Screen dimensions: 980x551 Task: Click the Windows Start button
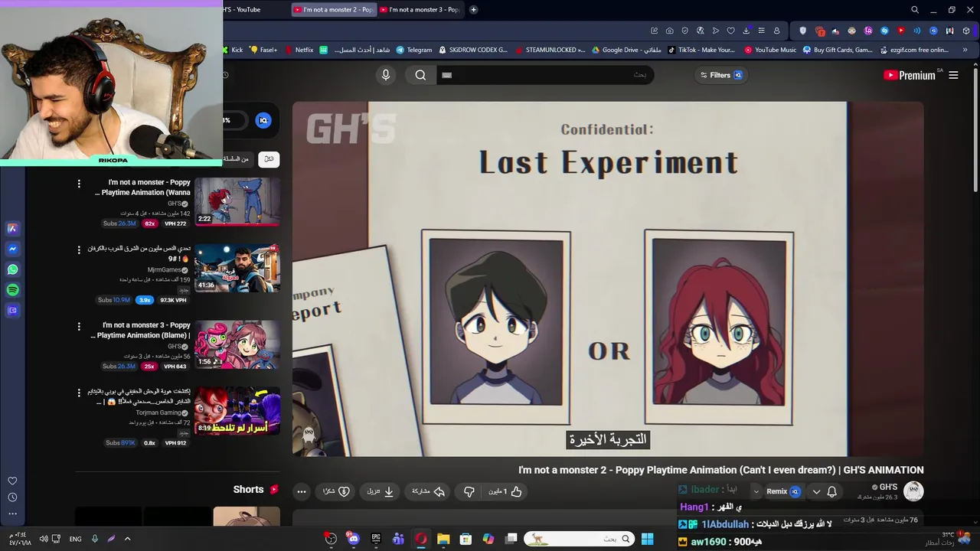click(647, 539)
